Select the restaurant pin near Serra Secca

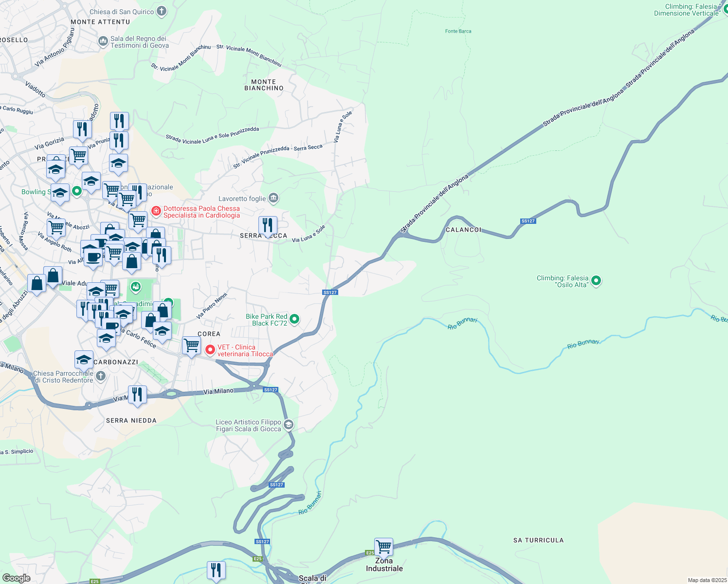[x=267, y=225]
